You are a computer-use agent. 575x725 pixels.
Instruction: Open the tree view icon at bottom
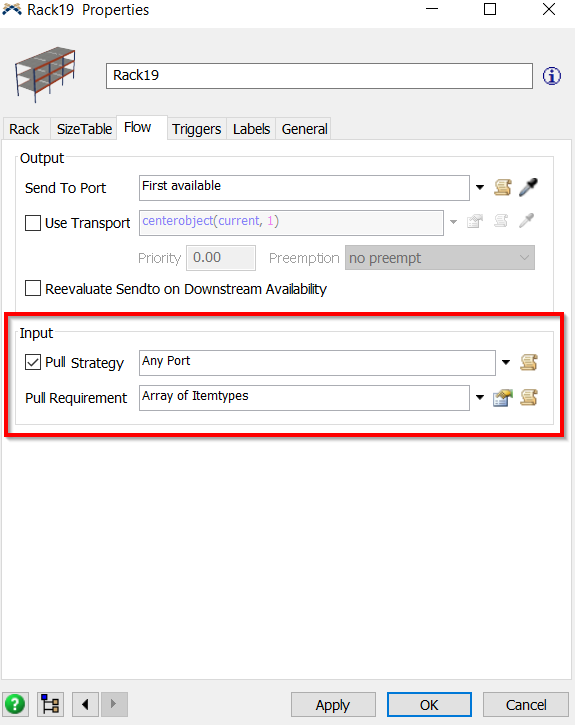pyautogui.click(x=50, y=705)
